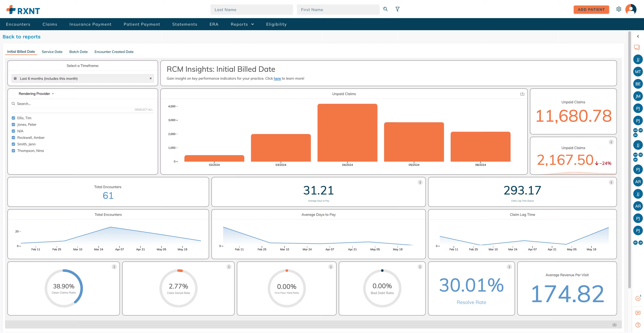Click the patient search magnifier icon
Image resolution: width=644 pixels, height=333 pixels.
[x=385, y=9]
